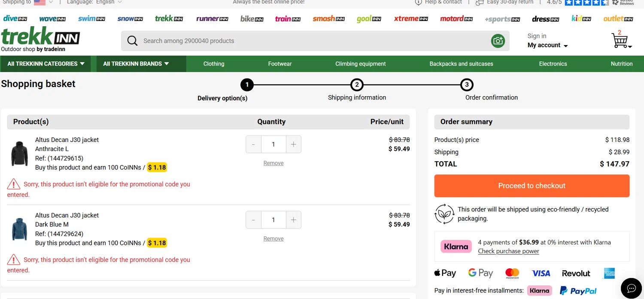This screenshot has height=299, width=644.
Task: Open the +sportsinn store logo
Action: point(502,19)
